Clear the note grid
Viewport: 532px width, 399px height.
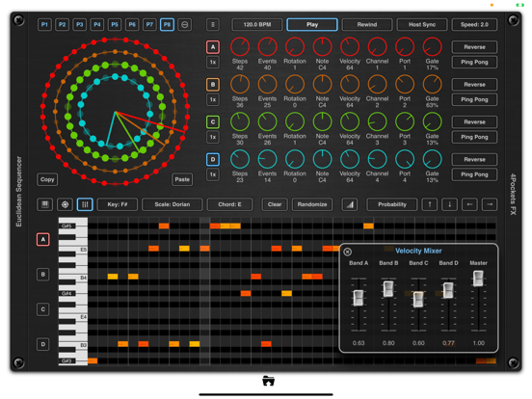point(275,204)
